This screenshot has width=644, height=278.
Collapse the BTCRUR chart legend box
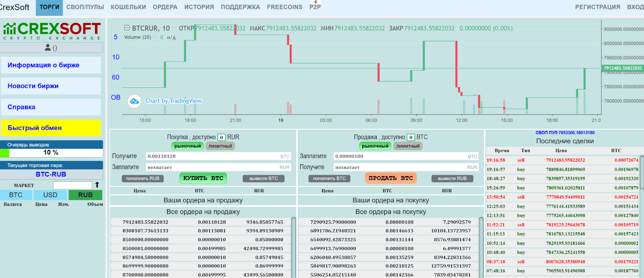tap(127, 28)
